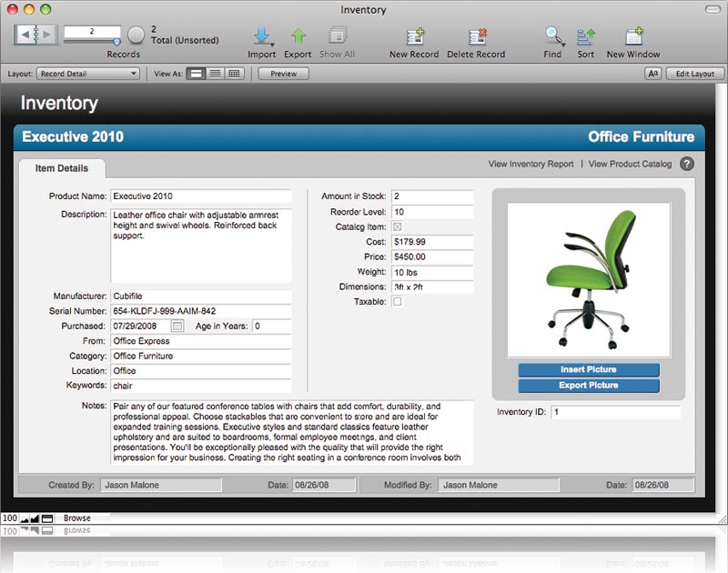Select the Item Details tab
Image resolution: width=728 pixels, height=573 pixels.
[62, 168]
